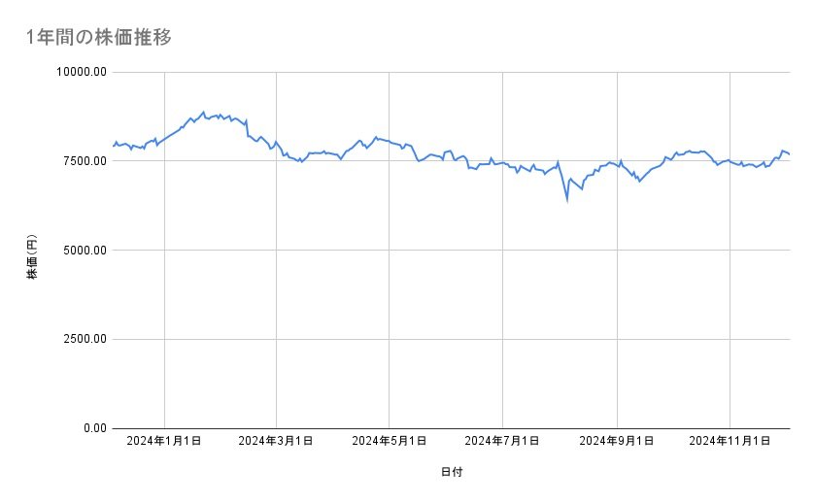This screenshot has width=815, height=504.
Task: Click the 2024年9月1日 date label
Action: click(x=617, y=441)
